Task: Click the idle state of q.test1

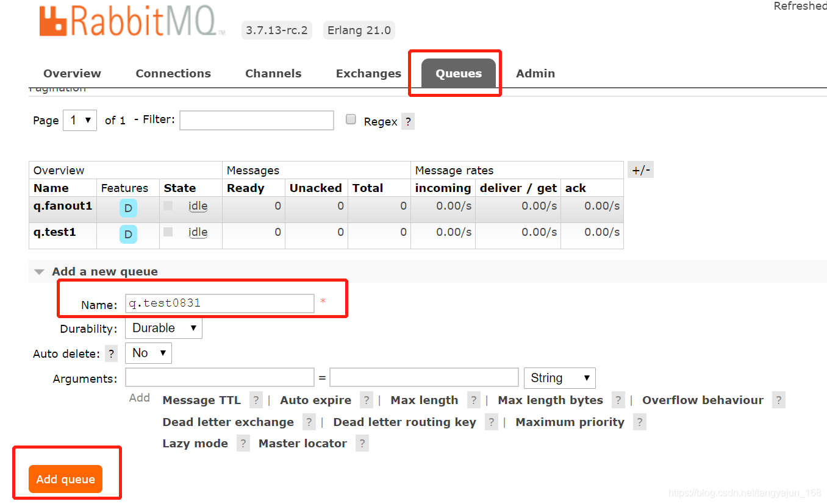Action: [x=198, y=232]
